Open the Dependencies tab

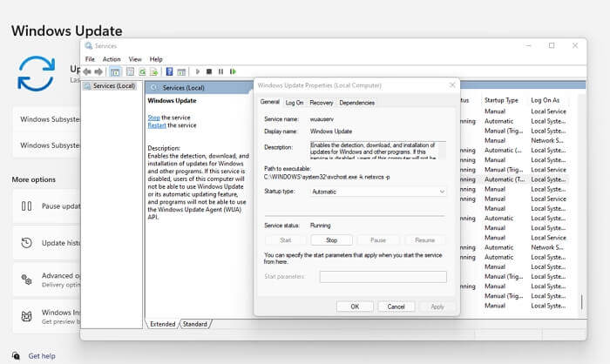click(357, 103)
